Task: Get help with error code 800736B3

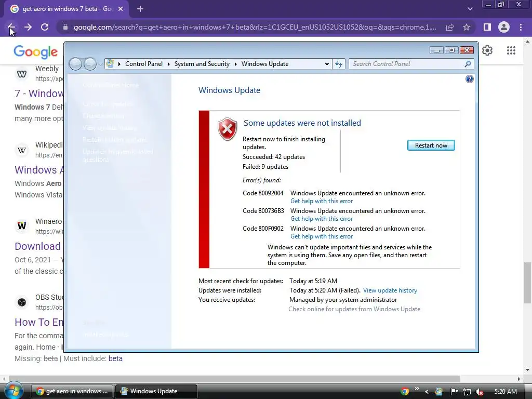Action: (321, 219)
